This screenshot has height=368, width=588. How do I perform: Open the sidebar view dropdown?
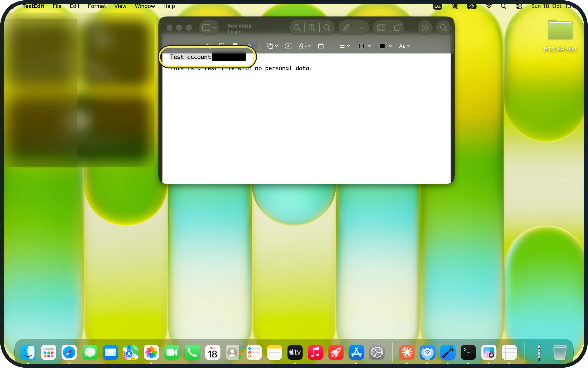(209, 28)
